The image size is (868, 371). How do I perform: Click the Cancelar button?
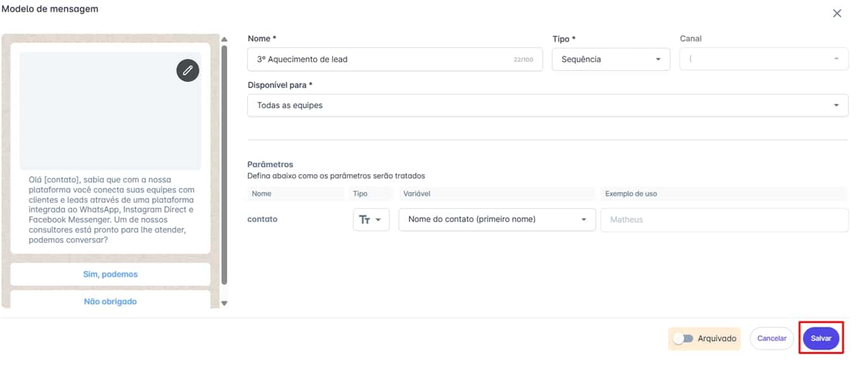coord(772,339)
